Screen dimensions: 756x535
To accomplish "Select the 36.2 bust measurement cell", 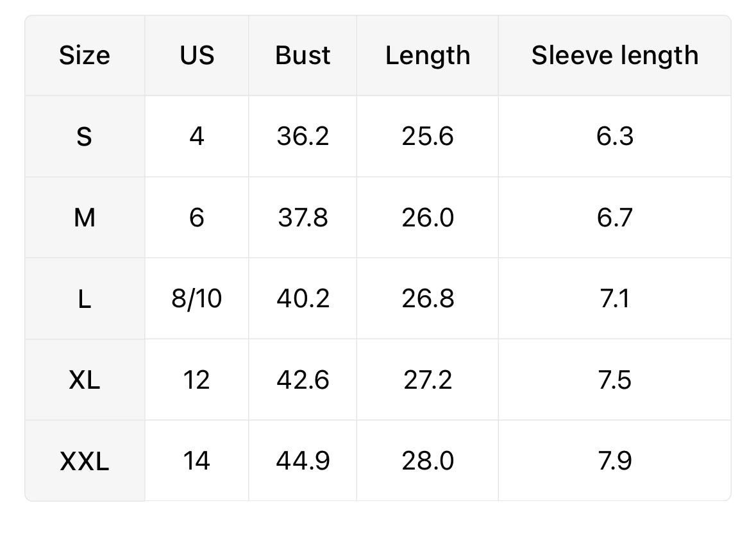I will [303, 137].
